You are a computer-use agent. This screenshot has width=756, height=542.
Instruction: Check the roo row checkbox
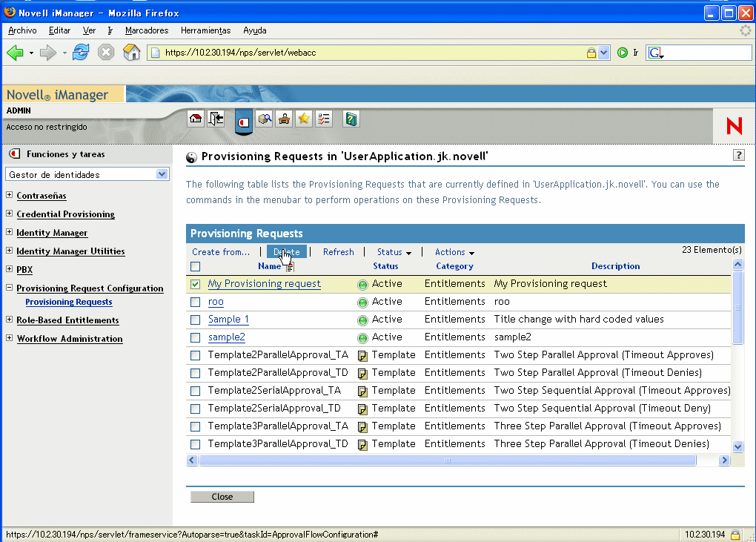point(195,302)
